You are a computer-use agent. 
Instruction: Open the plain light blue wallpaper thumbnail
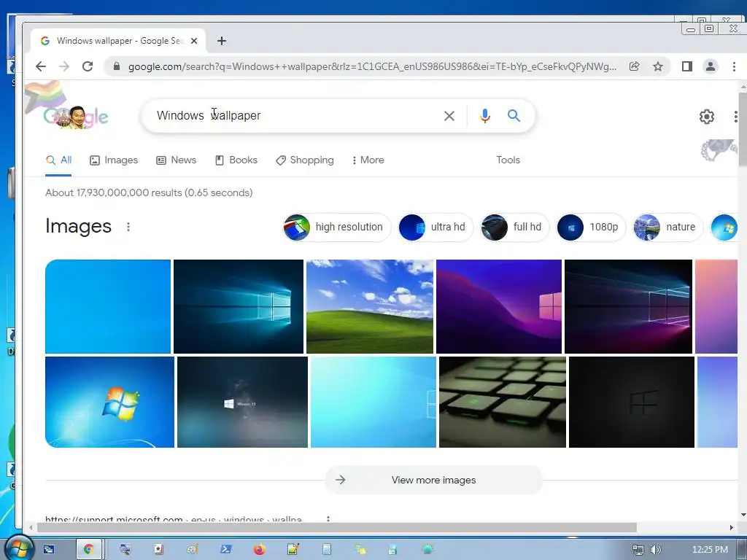108,307
